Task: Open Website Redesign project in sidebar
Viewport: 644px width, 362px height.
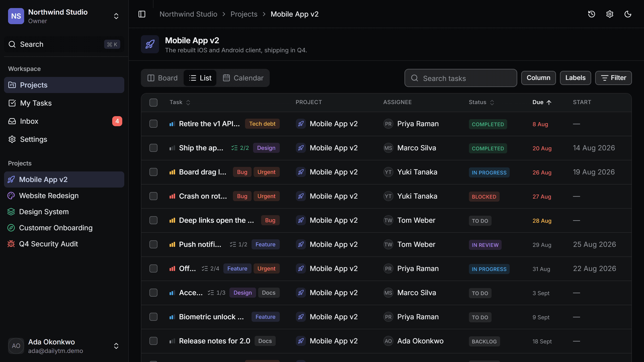Action: click(x=64, y=196)
